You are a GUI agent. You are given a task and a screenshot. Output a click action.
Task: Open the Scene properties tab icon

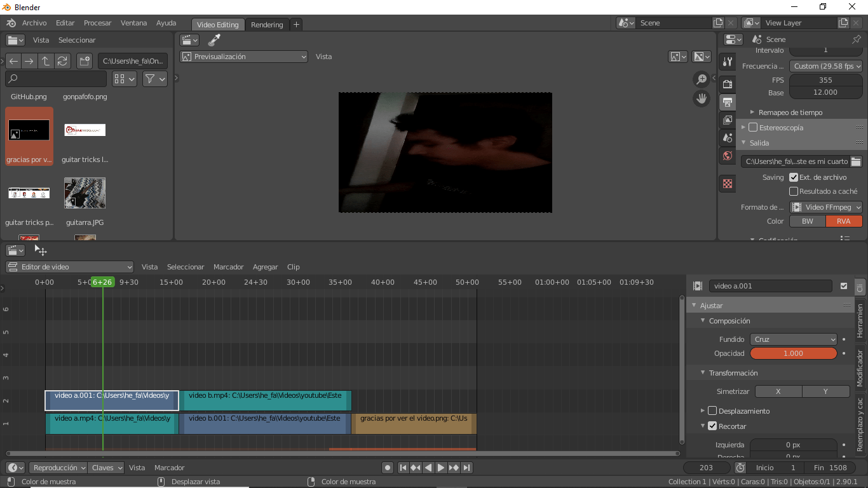coord(728,137)
